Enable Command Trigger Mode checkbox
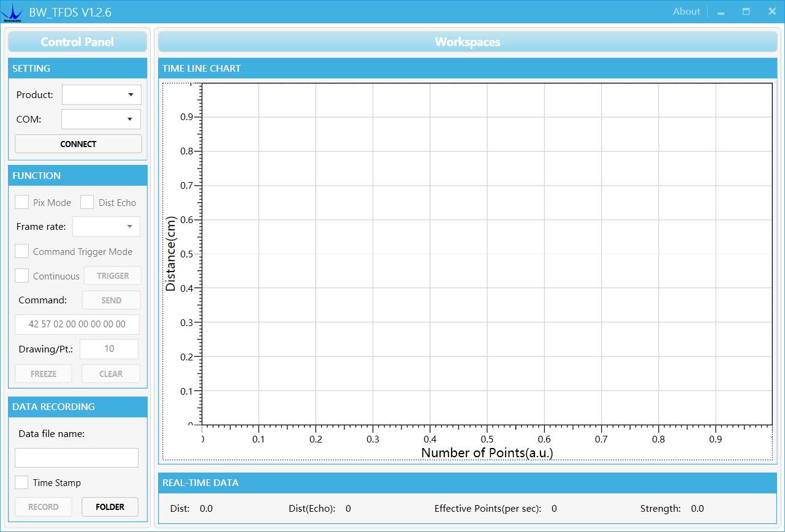Screen dimensions: 785x532 click(x=22, y=251)
